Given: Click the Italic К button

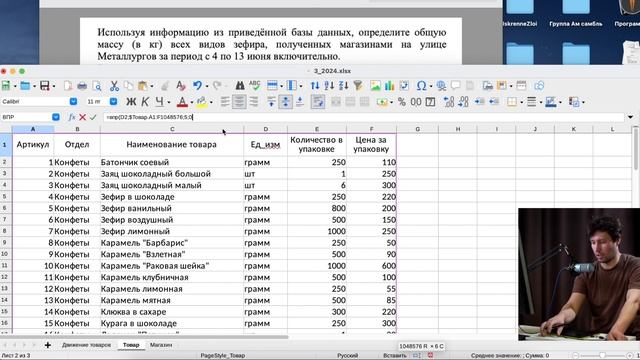Looking at the screenshot, I should coord(145,102).
